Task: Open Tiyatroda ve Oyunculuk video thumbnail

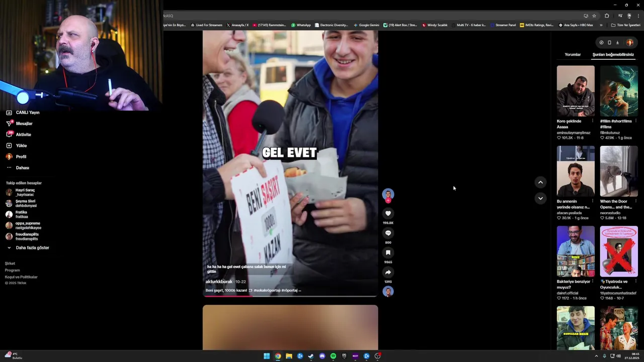Action: click(619, 251)
